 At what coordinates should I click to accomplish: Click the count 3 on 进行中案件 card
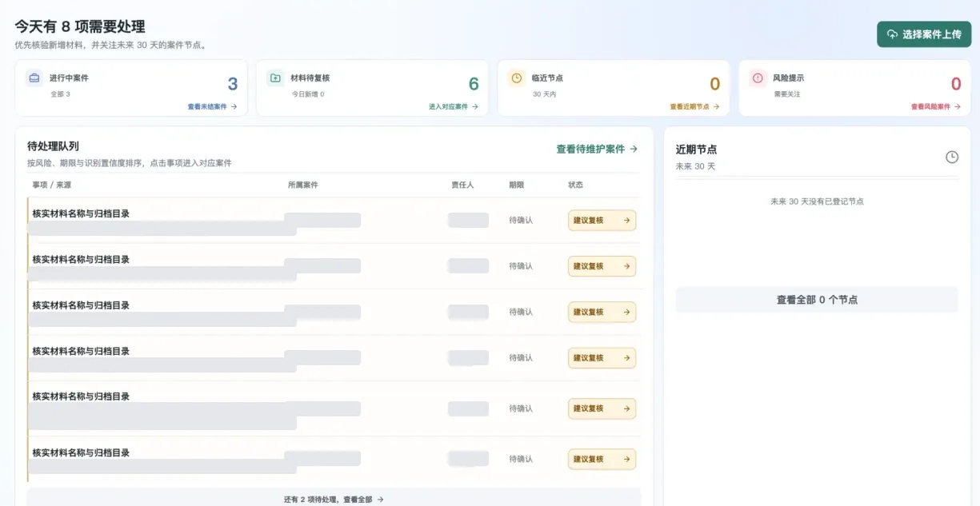click(233, 84)
